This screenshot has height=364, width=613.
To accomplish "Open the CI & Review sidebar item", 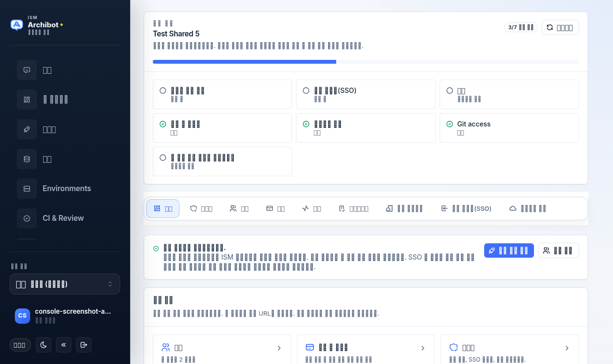I will [65, 218].
